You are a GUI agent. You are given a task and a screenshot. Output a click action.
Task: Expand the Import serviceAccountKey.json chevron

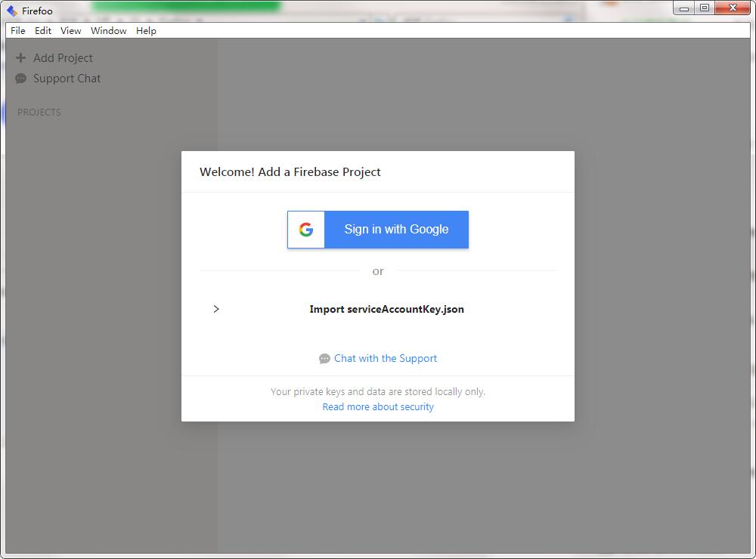[x=216, y=309]
